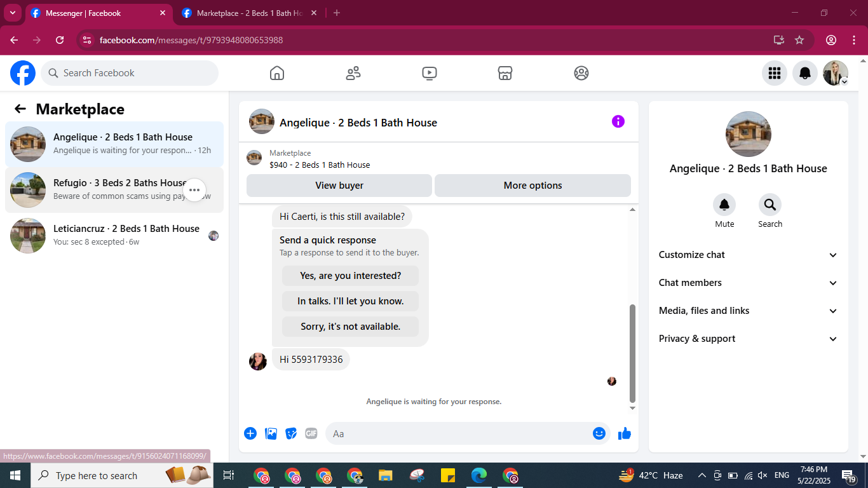Mute this conversation with the bell icon
The height and width of the screenshot is (488, 868).
(x=724, y=205)
